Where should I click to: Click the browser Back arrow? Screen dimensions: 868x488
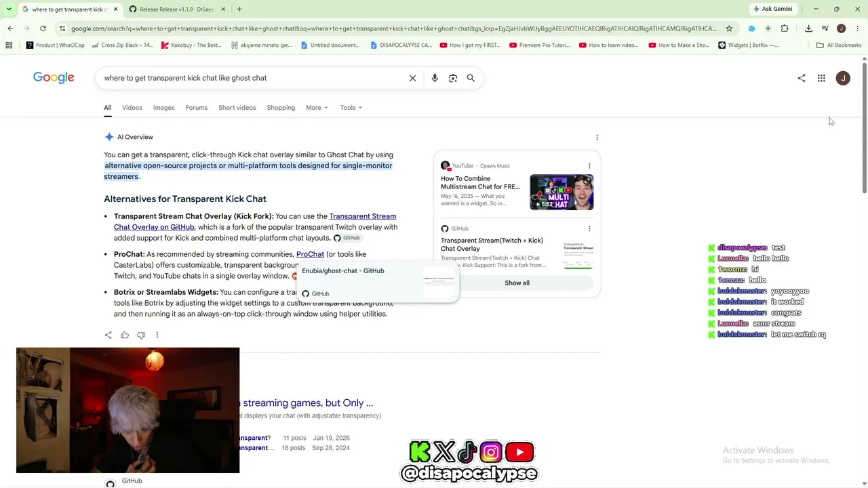point(10,28)
